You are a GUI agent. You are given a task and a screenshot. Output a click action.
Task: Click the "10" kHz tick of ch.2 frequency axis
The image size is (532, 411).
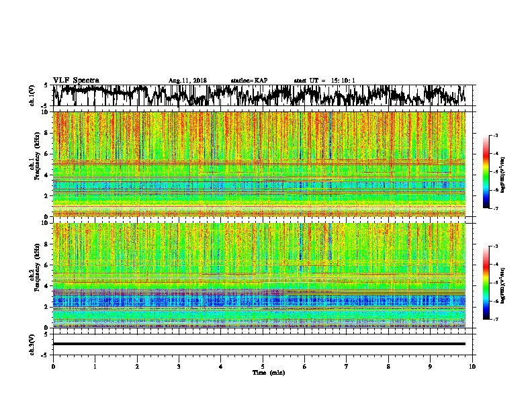pyautogui.click(x=46, y=223)
